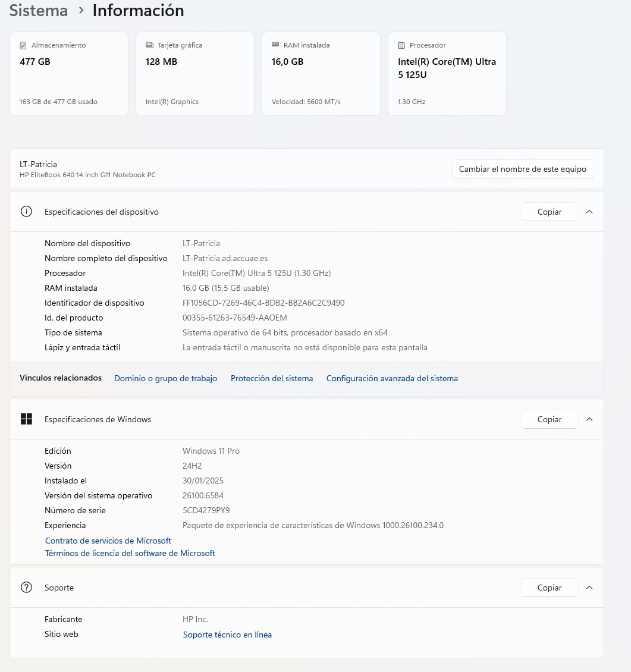Open Configuración avanzada del sistema
The width and height of the screenshot is (631, 672).
[x=392, y=378]
